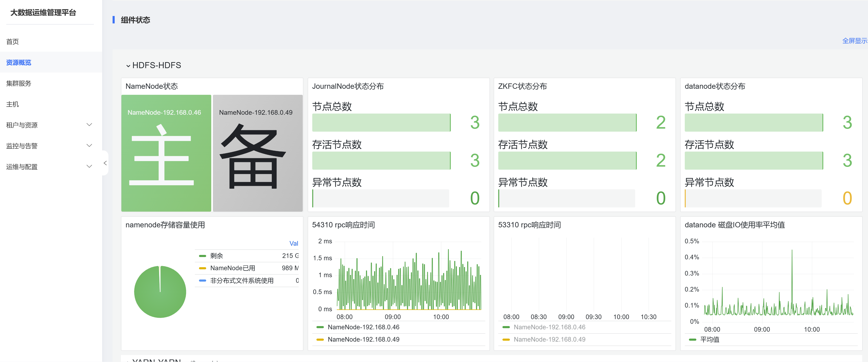Click the 全屏显示 link

855,41
